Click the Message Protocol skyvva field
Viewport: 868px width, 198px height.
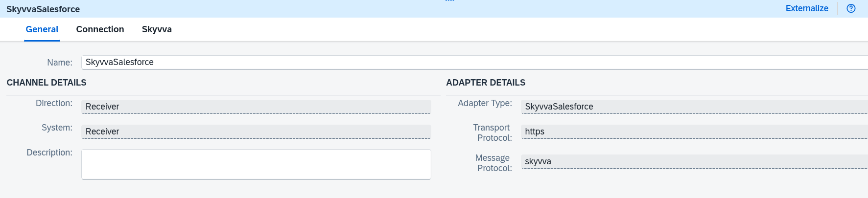694,161
